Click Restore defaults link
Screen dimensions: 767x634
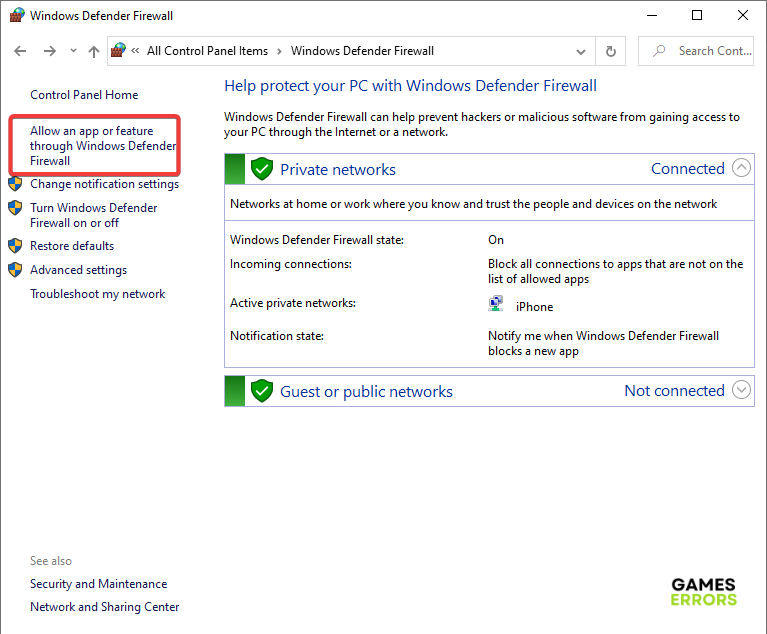(x=72, y=246)
